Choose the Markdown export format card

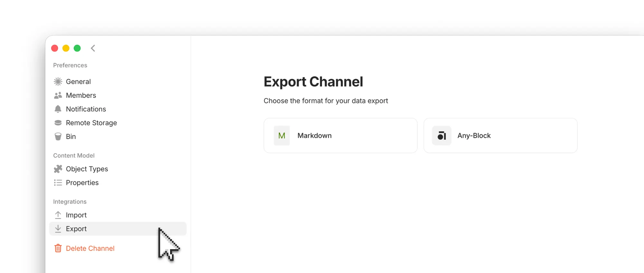pyautogui.click(x=341, y=136)
